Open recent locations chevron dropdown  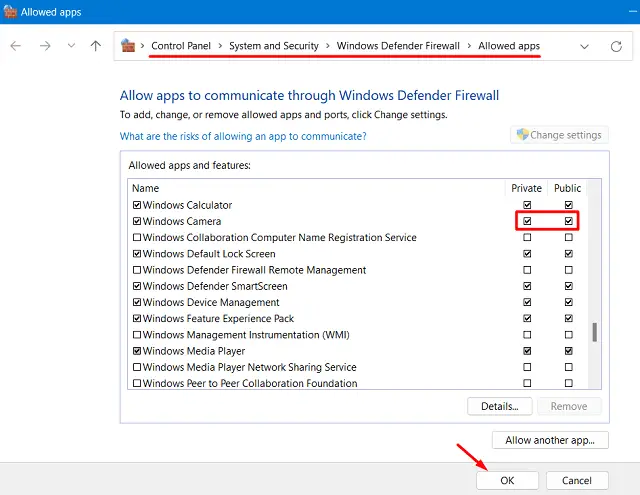70,46
